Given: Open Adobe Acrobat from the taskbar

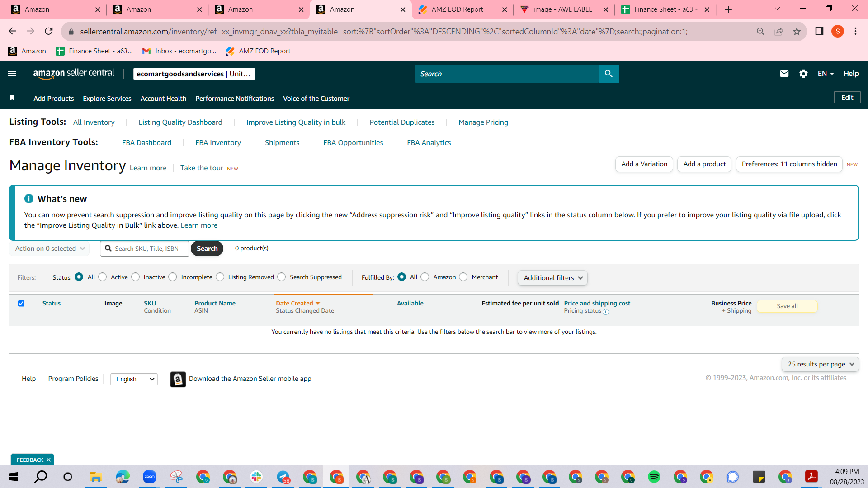Looking at the screenshot, I should 811,477.
